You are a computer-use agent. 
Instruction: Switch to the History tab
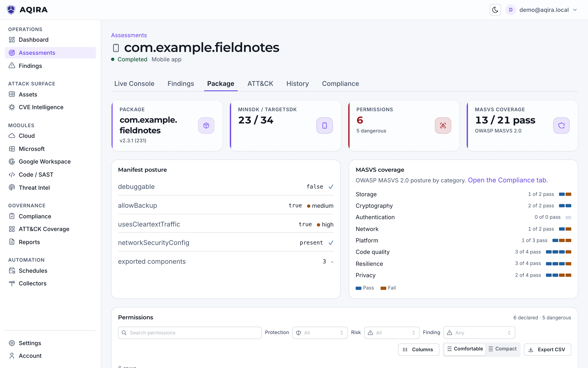point(298,83)
